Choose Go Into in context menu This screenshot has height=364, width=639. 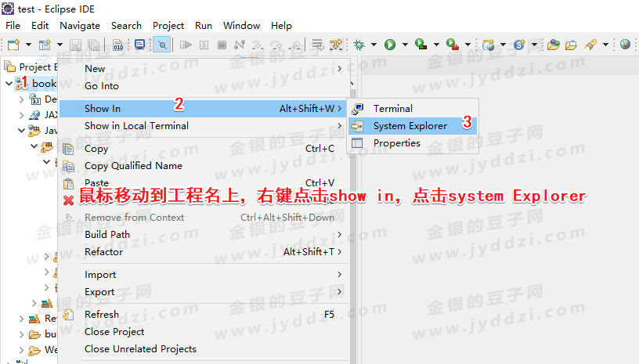pyautogui.click(x=204, y=86)
